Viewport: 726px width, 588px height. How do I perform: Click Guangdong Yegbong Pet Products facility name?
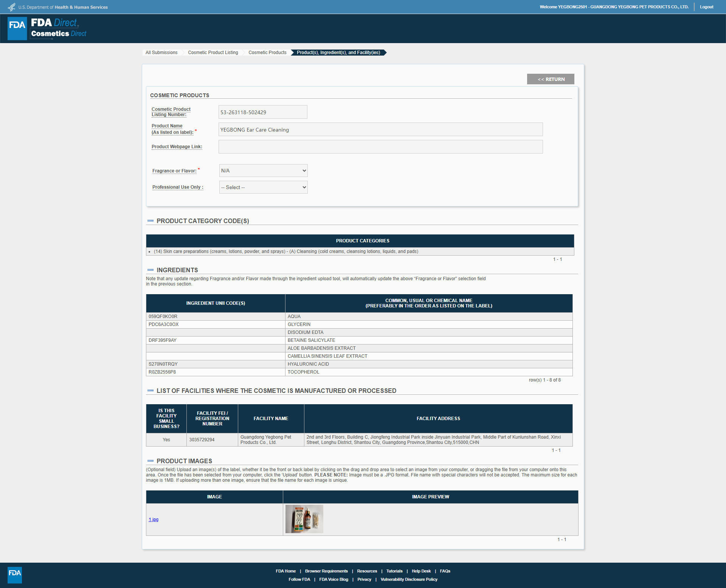coord(266,440)
